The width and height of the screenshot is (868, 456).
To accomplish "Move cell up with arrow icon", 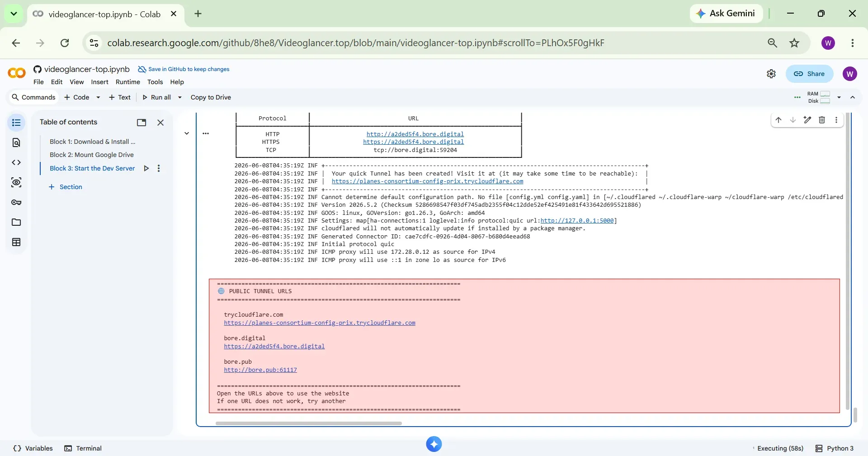I will tap(778, 120).
